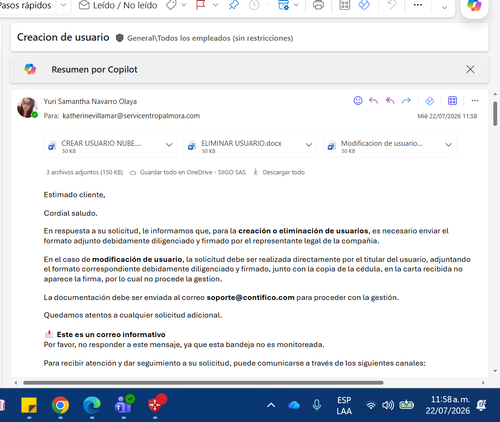Click the Leído / No leído button
The width and height of the screenshot is (500, 422).
pyautogui.click(x=118, y=5)
